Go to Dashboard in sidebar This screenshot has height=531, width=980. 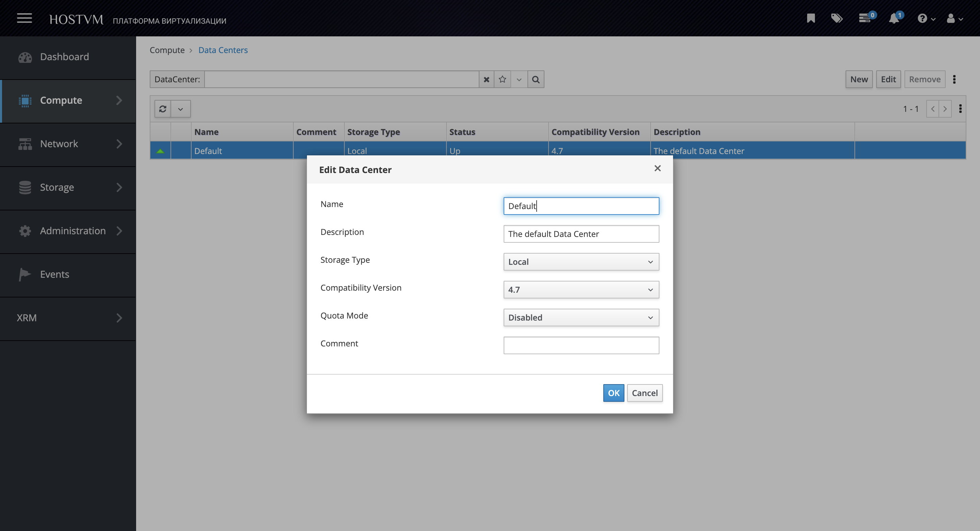click(64, 57)
